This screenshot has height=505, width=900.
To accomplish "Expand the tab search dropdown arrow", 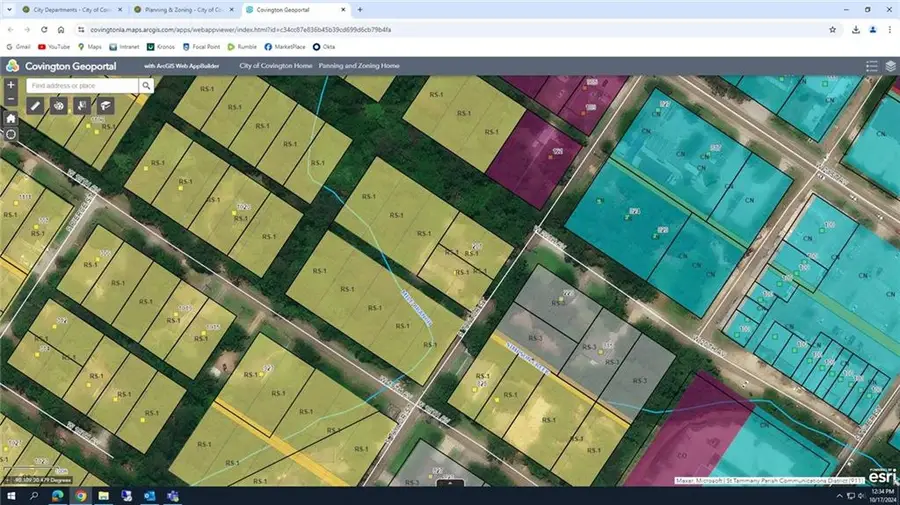I will pos(9,9).
